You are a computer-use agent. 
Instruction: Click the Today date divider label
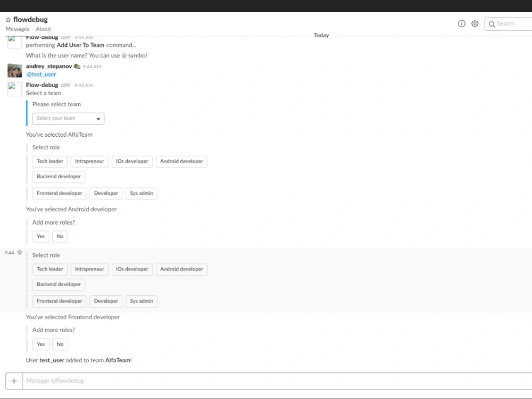[x=321, y=35]
